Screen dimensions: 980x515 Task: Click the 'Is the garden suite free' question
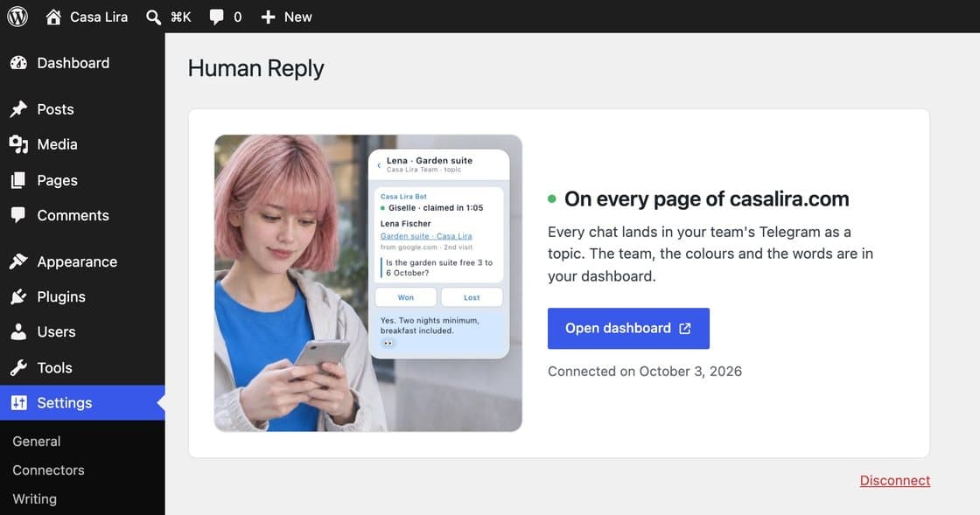(x=438, y=268)
